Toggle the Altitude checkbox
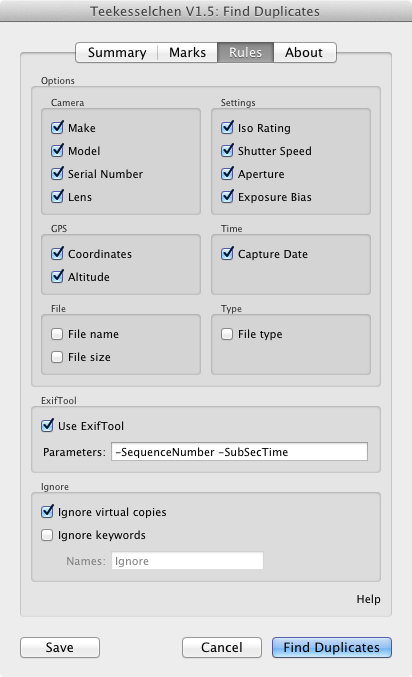412x677 pixels. click(57, 276)
